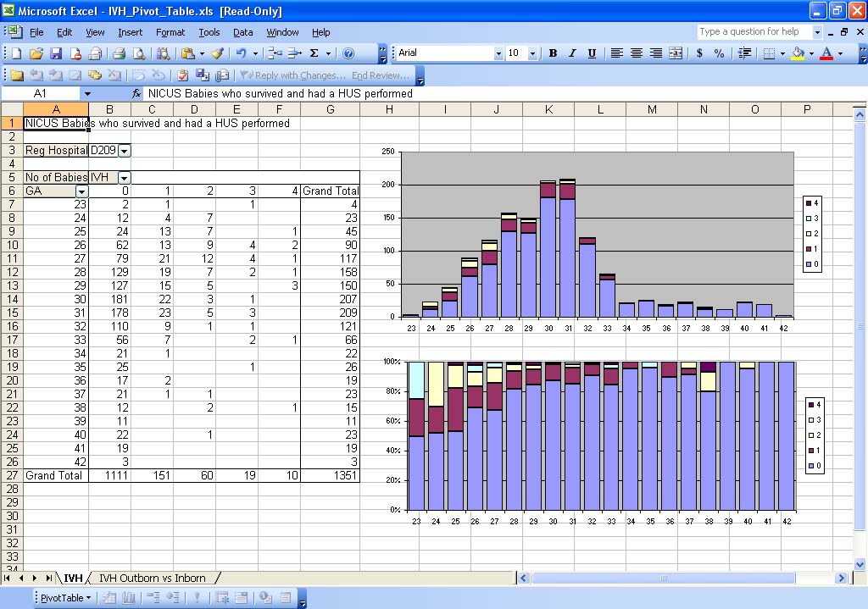Click the Percent Style icon
This screenshot has height=609, width=868.
pyautogui.click(x=719, y=53)
